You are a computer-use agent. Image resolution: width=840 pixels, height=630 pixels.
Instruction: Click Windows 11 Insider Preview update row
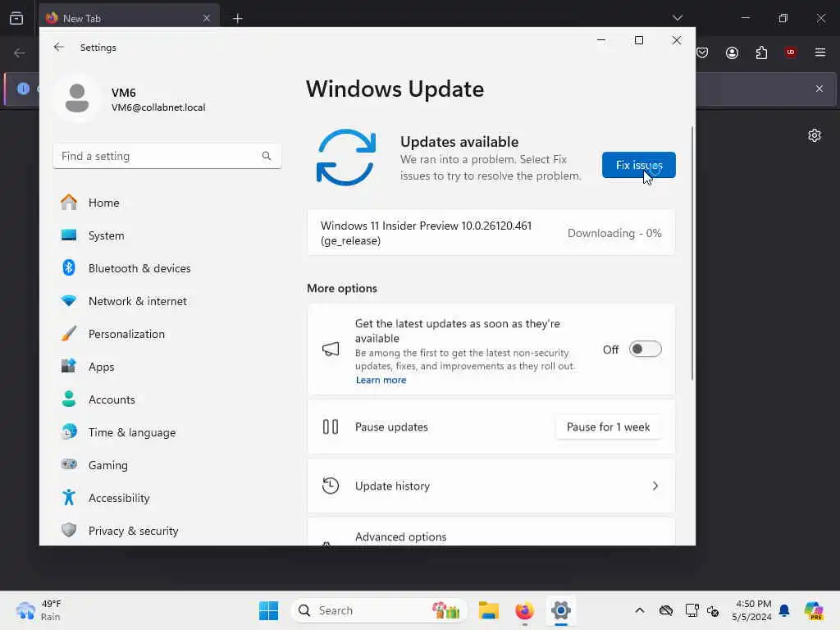pyautogui.click(x=491, y=232)
